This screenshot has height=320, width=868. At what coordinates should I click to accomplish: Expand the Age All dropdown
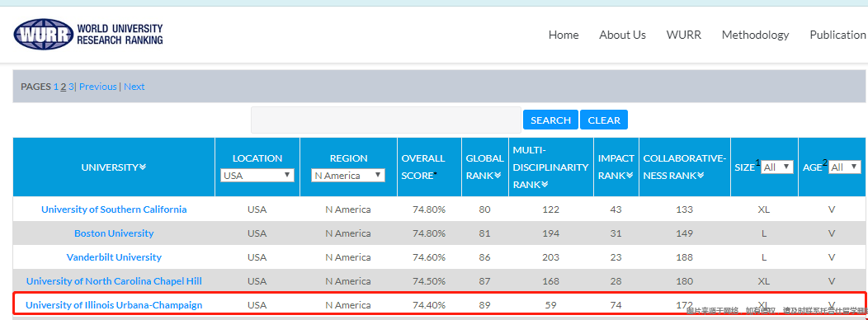(845, 167)
